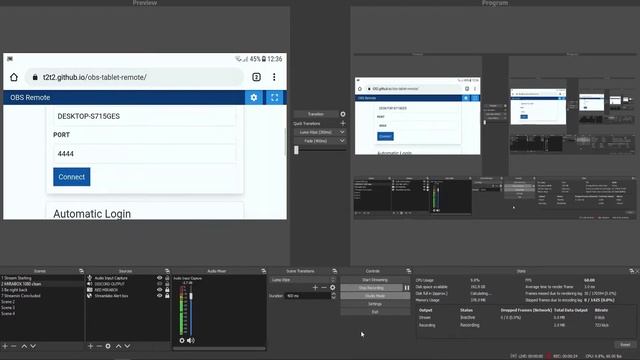Add a new source with plus icon
This screenshot has width=640, height=360.
coord(90,346)
